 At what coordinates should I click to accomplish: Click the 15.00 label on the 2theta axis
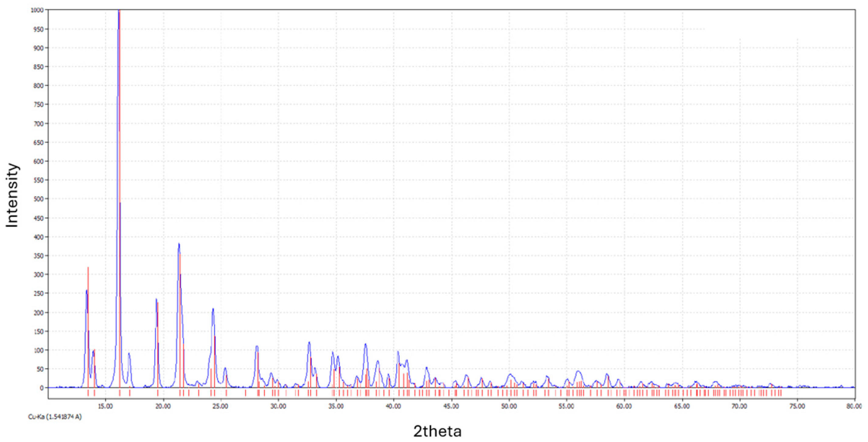pyautogui.click(x=106, y=406)
